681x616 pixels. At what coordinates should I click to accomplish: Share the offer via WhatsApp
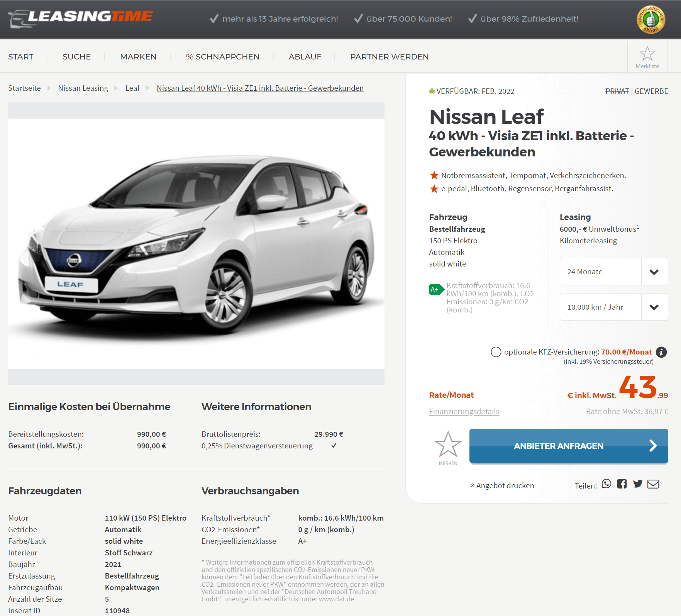click(x=606, y=484)
